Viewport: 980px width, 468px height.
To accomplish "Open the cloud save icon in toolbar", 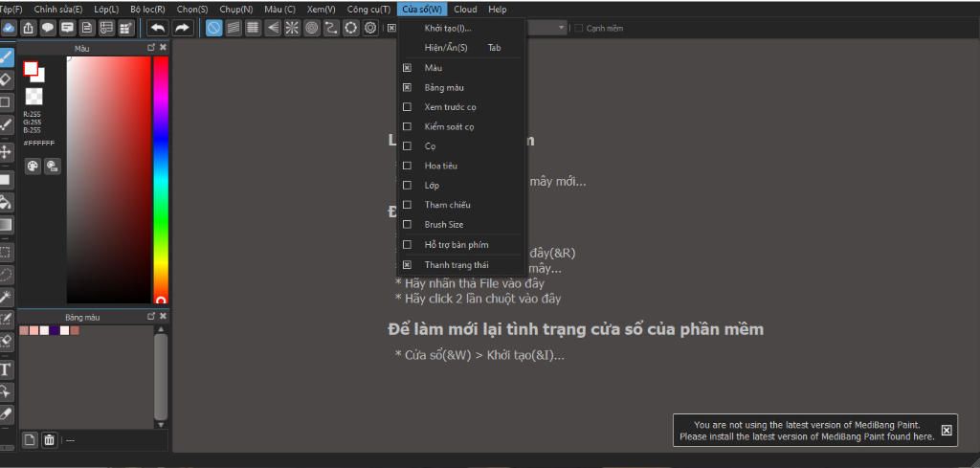I will tap(9, 28).
